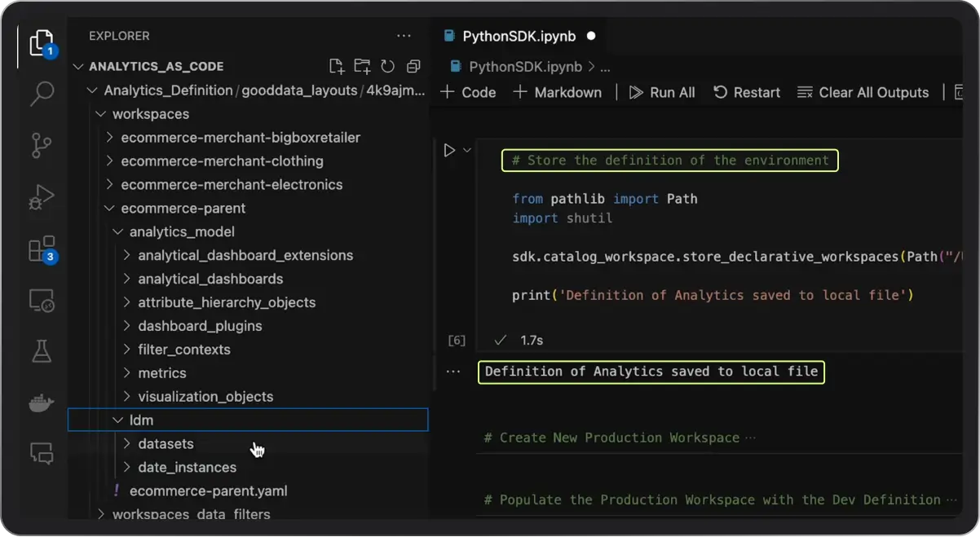Open Explorer more actions ellipsis menu
The image size is (980, 537).
pos(404,36)
